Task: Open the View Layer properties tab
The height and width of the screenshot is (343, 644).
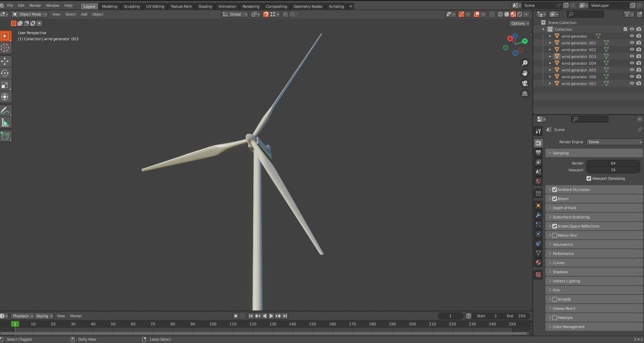Action: (x=538, y=162)
